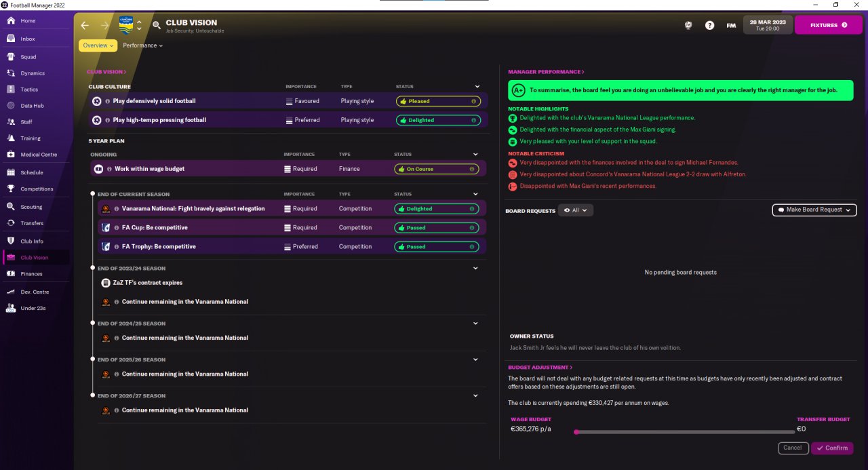Click criticism about Michael Fernandes deal
This screenshot has height=470, width=868.
(x=629, y=163)
